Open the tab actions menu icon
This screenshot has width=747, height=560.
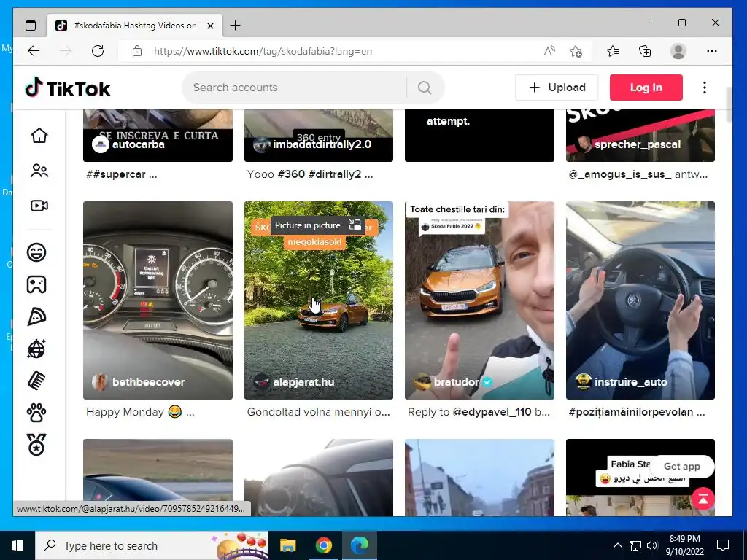click(31, 26)
